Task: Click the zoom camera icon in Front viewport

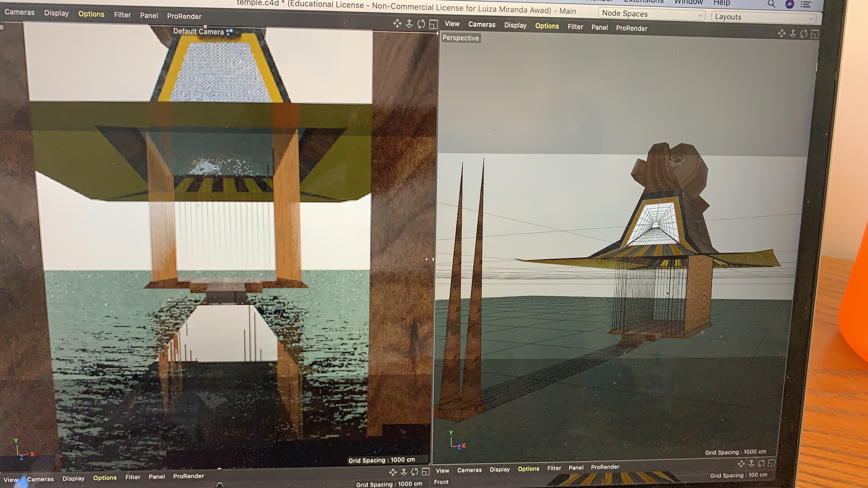Action: click(751, 464)
